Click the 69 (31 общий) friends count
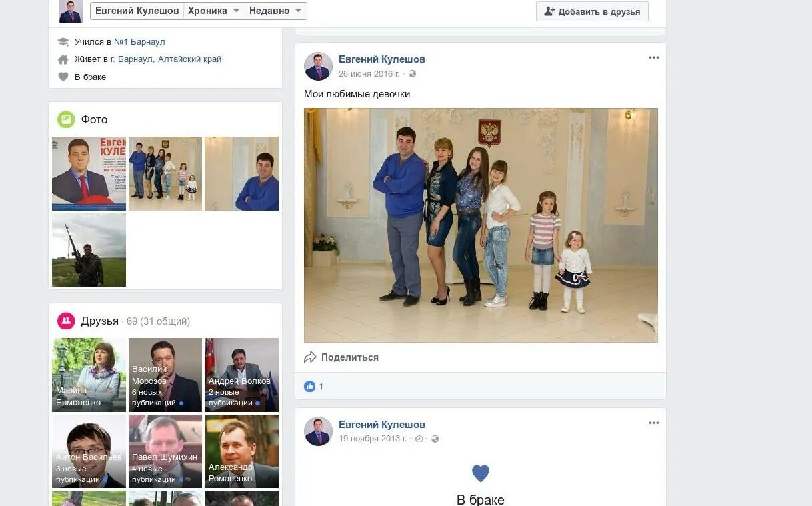The height and width of the screenshot is (506, 812). [x=158, y=321]
